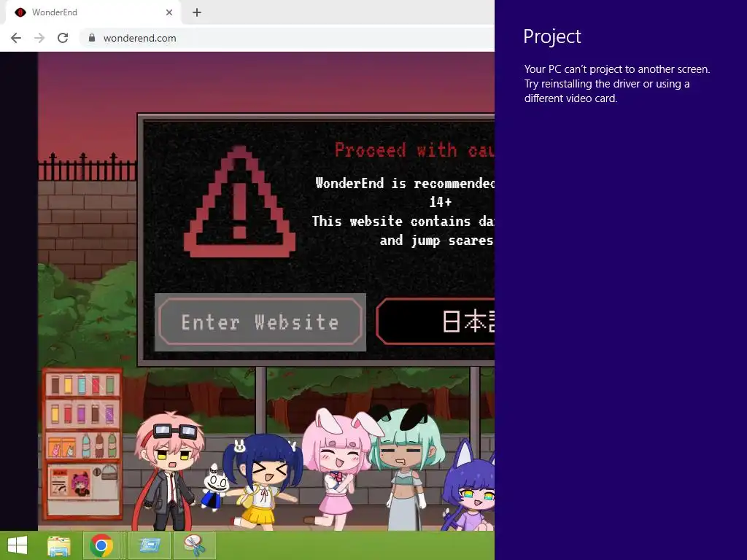Click the WonderEnd tab favicon

[x=20, y=12]
